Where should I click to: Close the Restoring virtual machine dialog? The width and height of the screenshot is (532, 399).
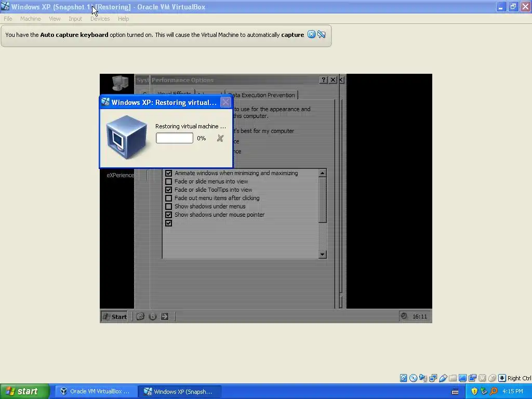tap(225, 102)
